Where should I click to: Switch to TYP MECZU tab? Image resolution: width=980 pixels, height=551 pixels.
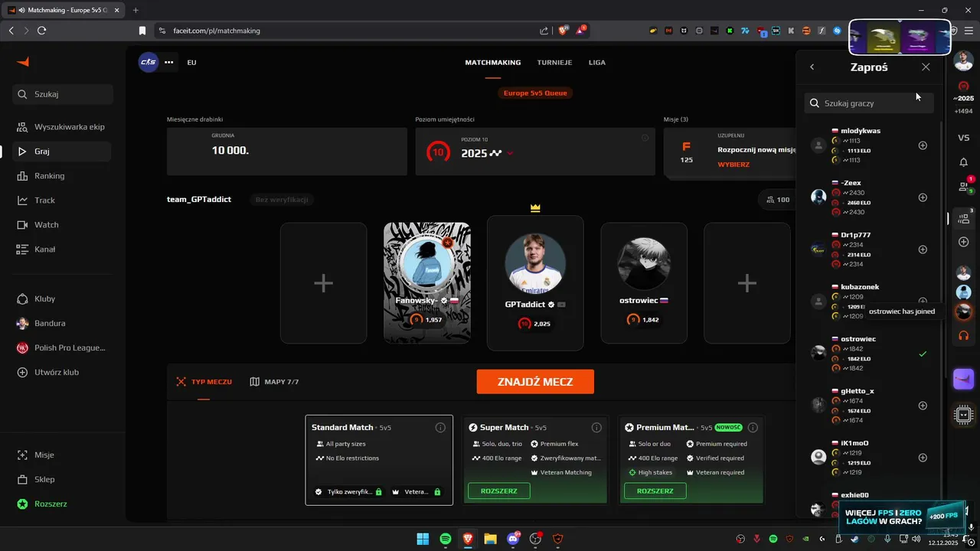click(x=204, y=381)
